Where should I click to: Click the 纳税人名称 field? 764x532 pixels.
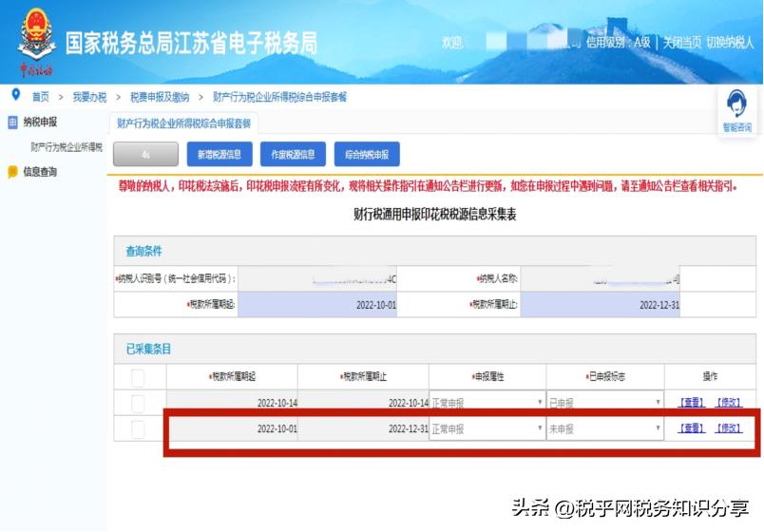(601, 278)
